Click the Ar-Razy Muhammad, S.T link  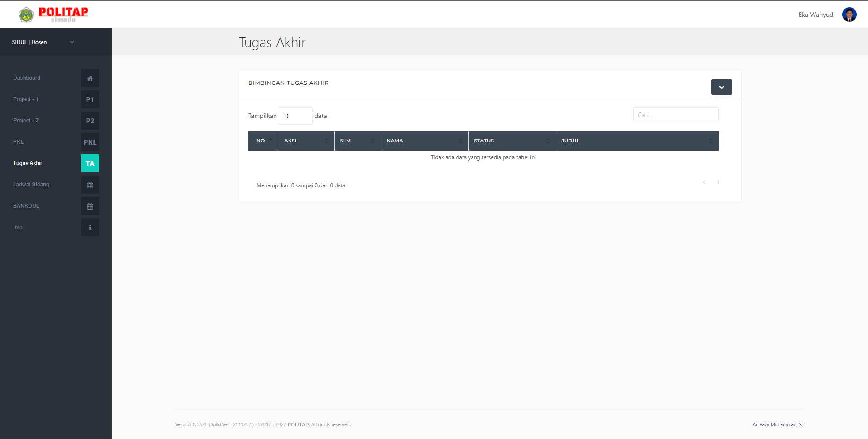779,424
